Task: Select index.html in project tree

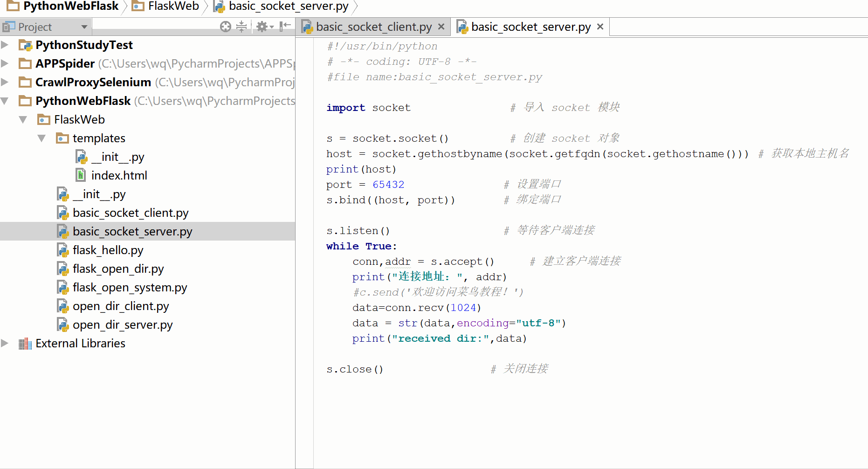Action: coord(119,175)
